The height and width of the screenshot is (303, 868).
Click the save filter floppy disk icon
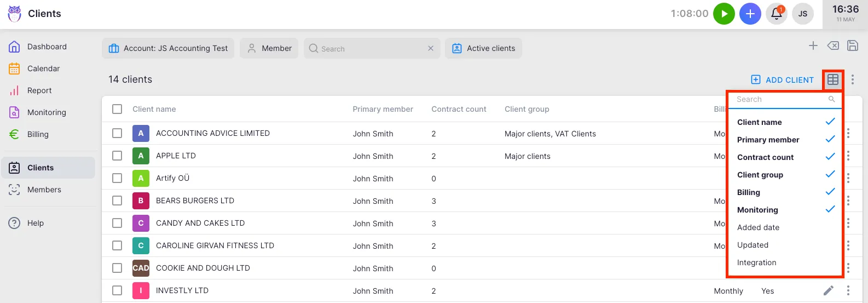852,46
